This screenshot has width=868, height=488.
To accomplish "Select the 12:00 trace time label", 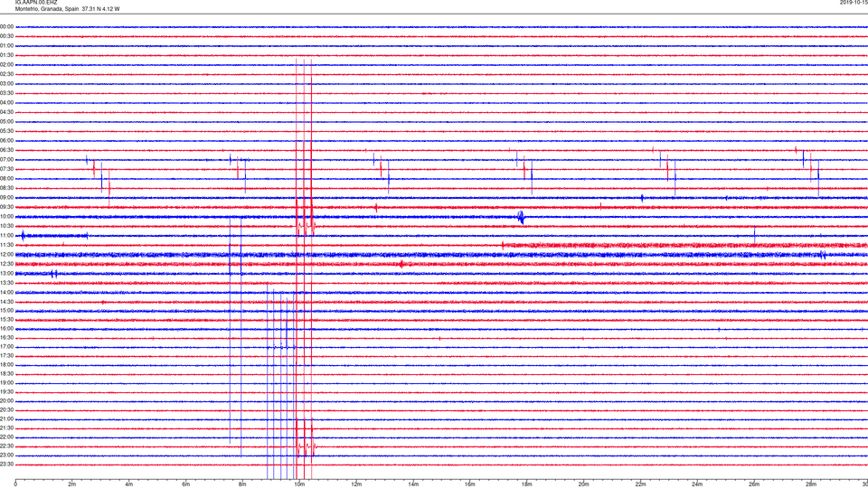I will pyautogui.click(x=7, y=255).
